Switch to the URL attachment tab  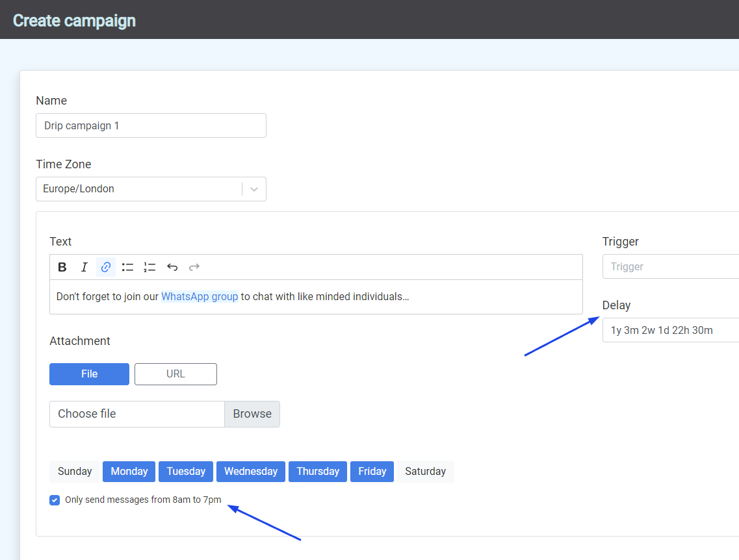(x=175, y=374)
